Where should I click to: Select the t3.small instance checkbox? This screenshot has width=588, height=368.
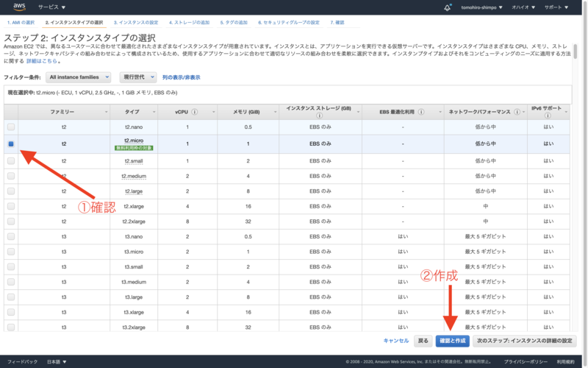tap(11, 266)
